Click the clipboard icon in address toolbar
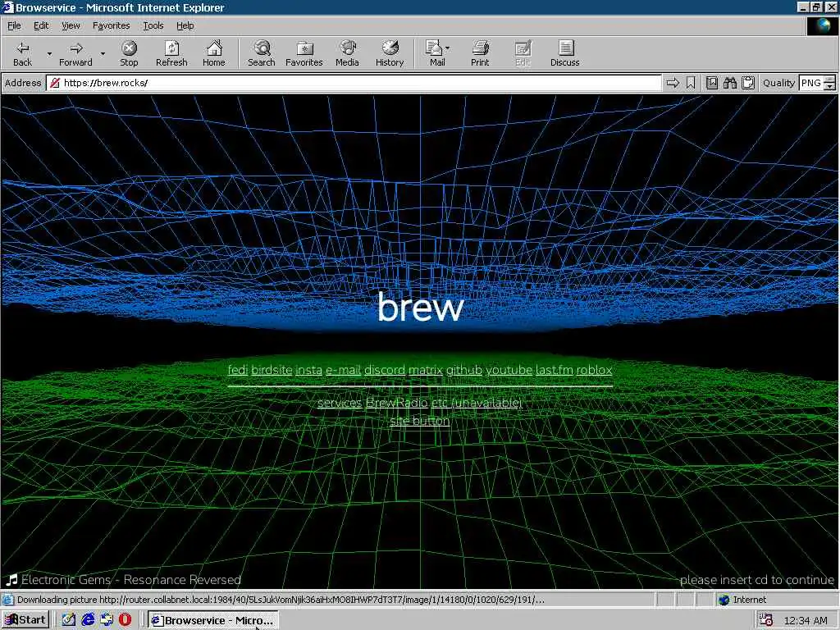The image size is (840, 630). (x=748, y=83)
